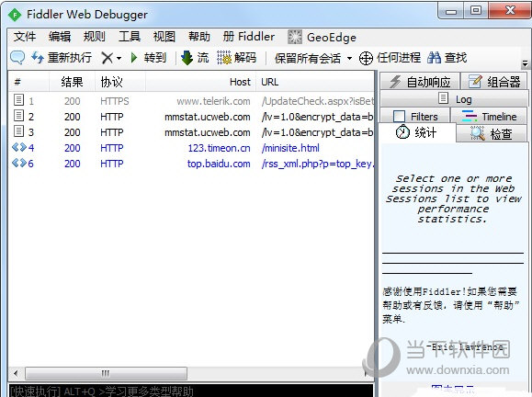532x397 pixels.
Task: Click the /rss_xml.php URL cell
Action: 318,164
